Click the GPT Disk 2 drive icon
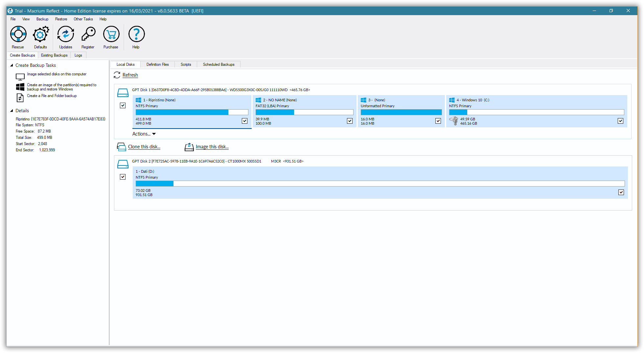 [123, 164]
